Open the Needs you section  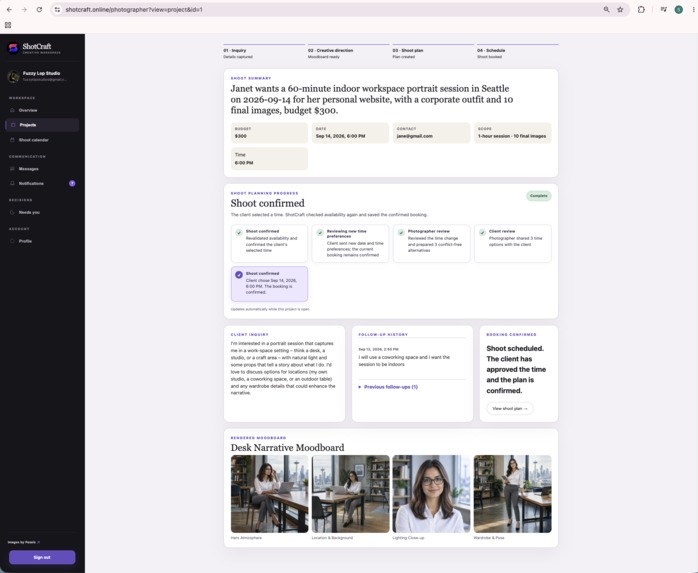(x=42, y=212)
